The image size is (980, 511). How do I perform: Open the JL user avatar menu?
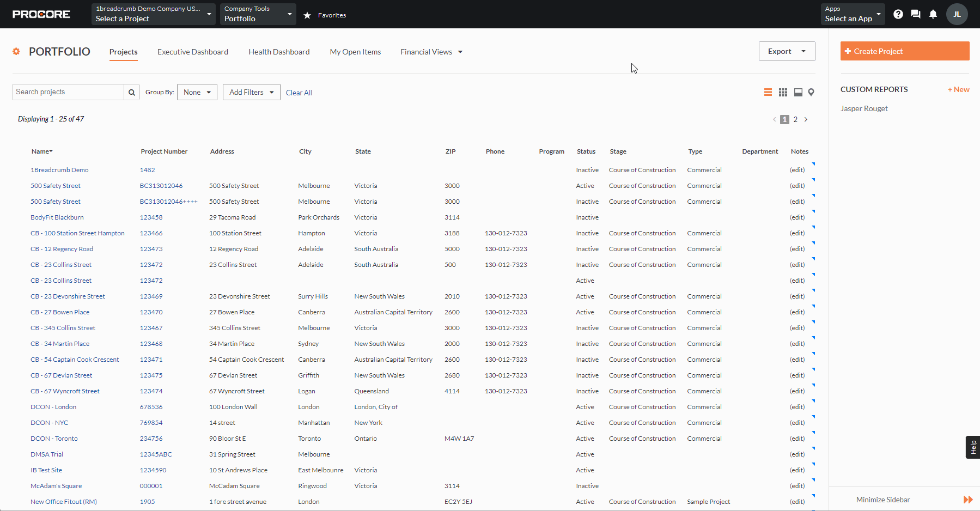(957, 14)
